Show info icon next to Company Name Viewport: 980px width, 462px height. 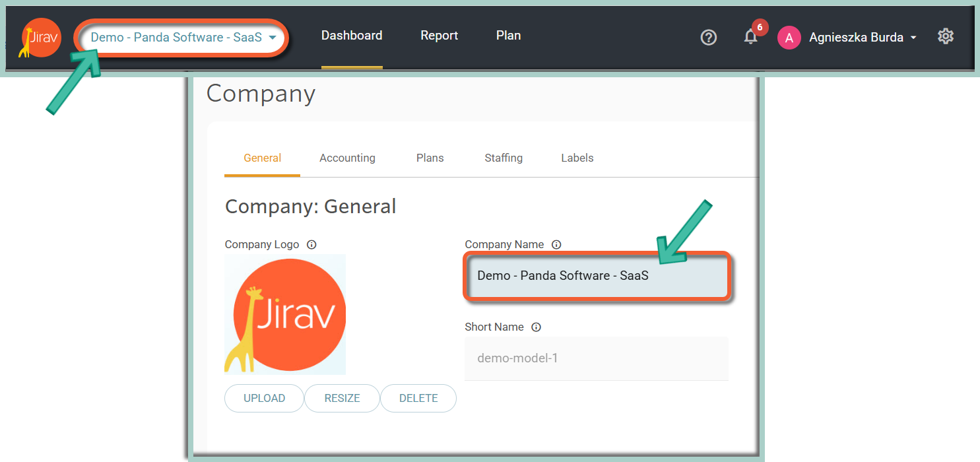click(556, 245)
